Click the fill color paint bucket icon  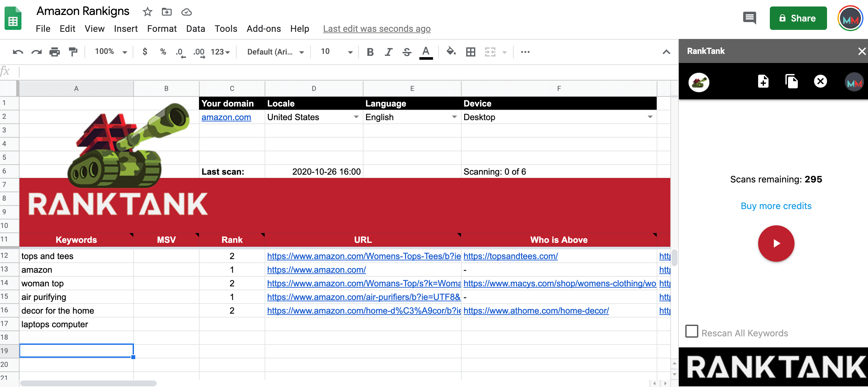click(x=451, y=52)
